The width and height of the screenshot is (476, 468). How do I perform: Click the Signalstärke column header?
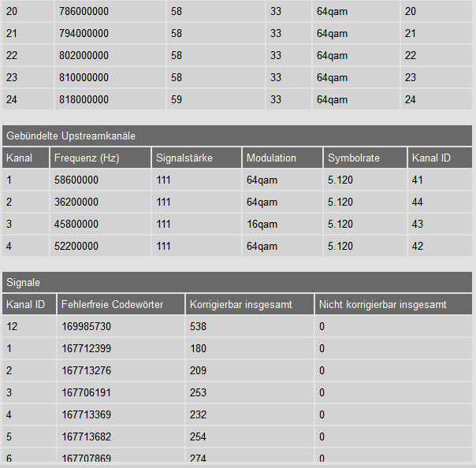184,158
